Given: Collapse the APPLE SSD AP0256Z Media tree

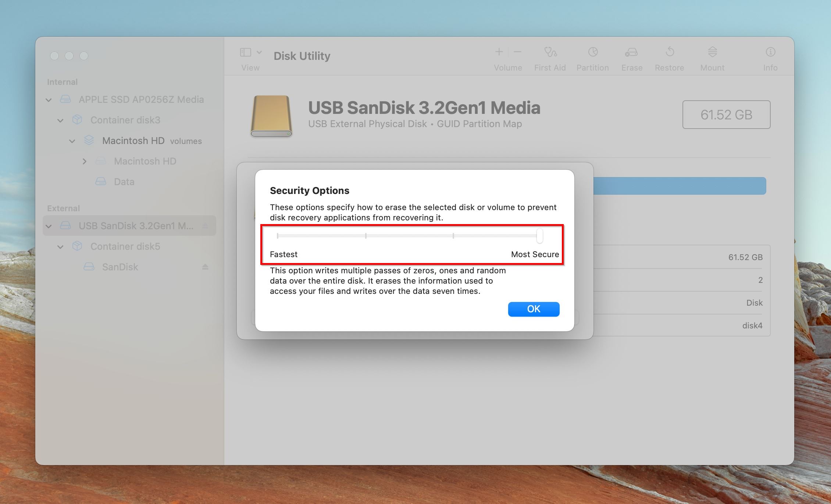Looking at the screenshot, I should pos(49,100).
